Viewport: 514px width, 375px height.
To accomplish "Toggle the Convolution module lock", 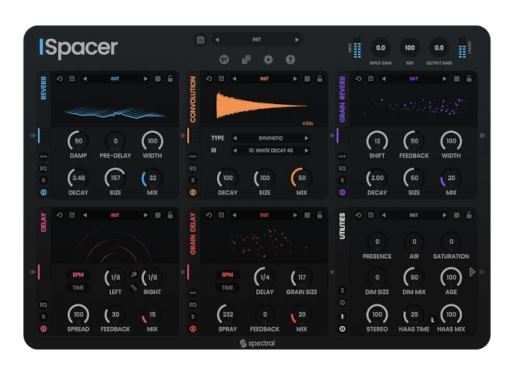I will (x=320, y=79).
